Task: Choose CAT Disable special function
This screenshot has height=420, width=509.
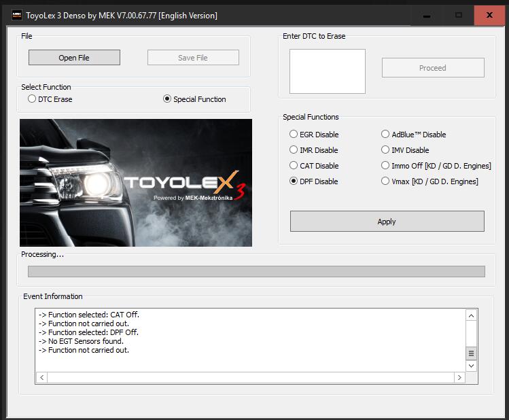Action: [x=294, y=166]
